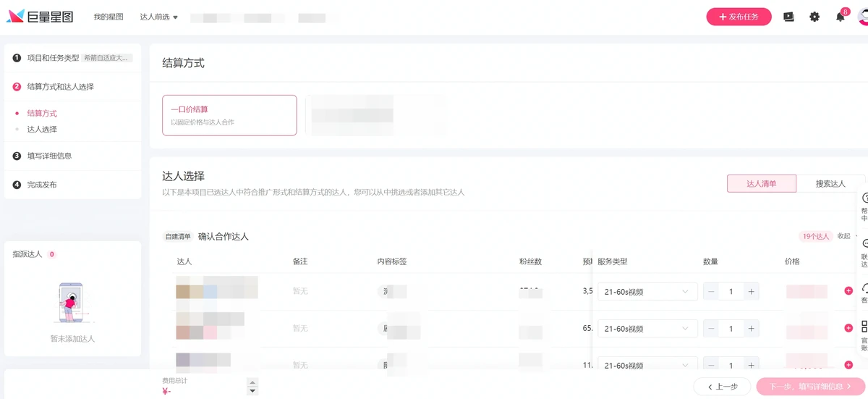Open the settings gear icon
The width and height of the screenshot is (868, 399).
pos(814,17)
